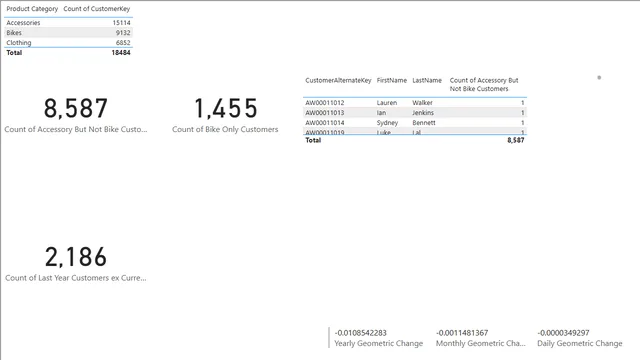The height and width of the screenshot is (360, 640).
Task: Select the 1,455 card value
Action: click(x=225, y=109)
